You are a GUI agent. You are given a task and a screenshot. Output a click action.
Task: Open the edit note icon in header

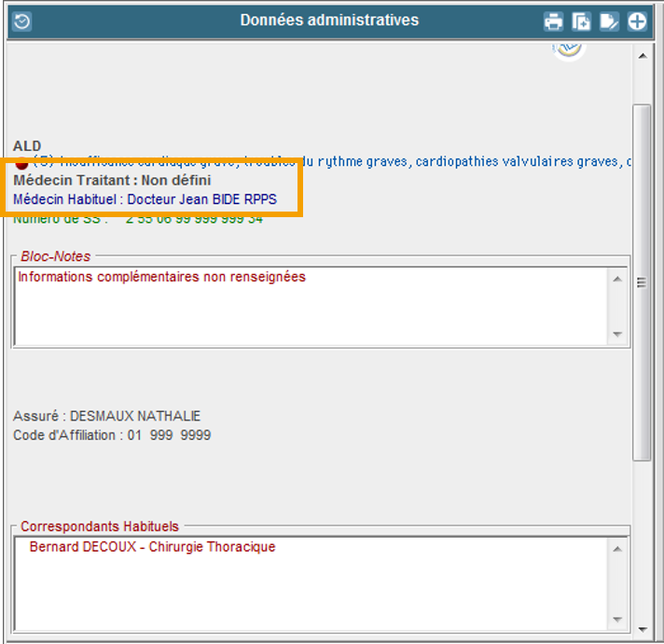[x=609, y=21]
